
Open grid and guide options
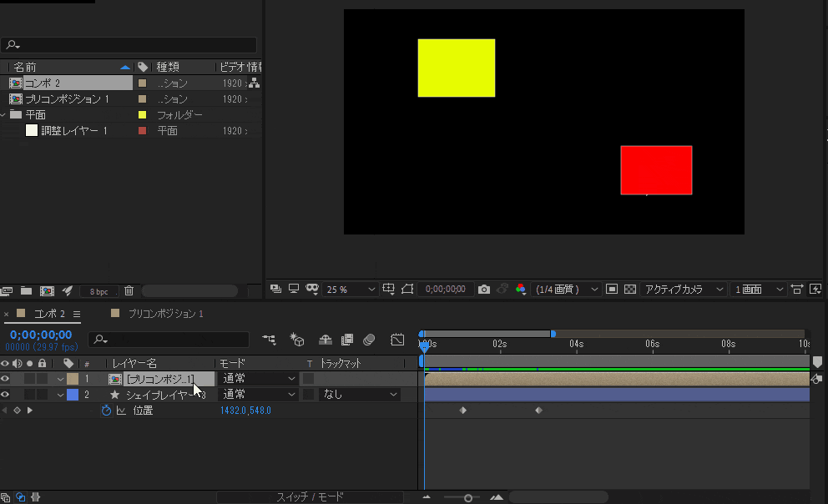389,289
